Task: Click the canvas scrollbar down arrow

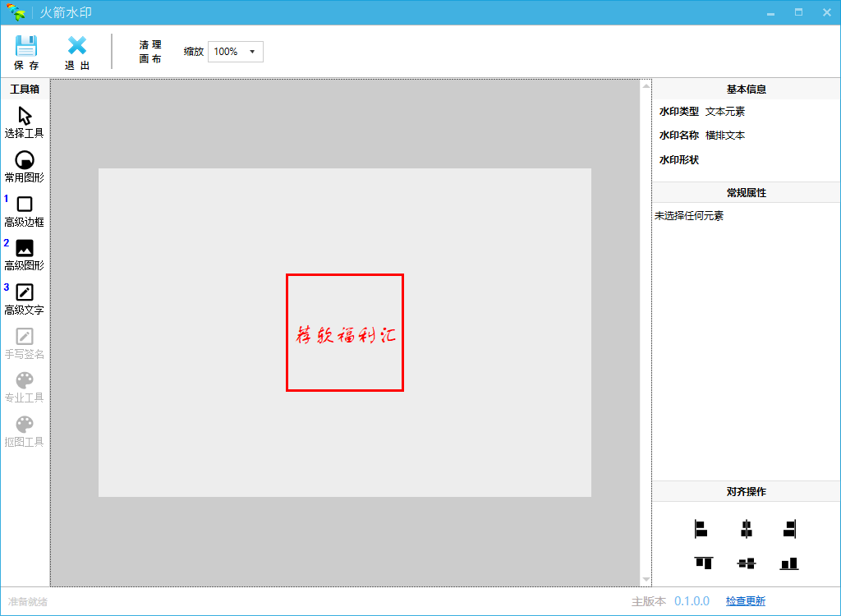Action: [x=646, y=580]
